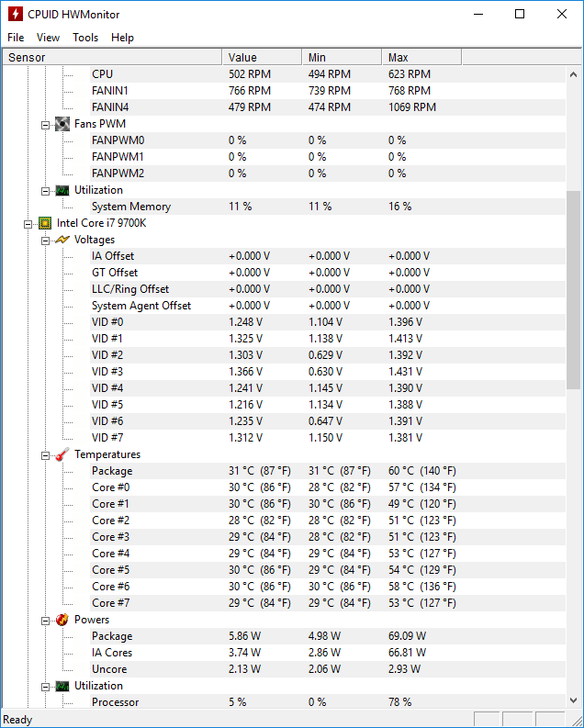
Task: Click the Value column header
Action: tap(262, 57)
